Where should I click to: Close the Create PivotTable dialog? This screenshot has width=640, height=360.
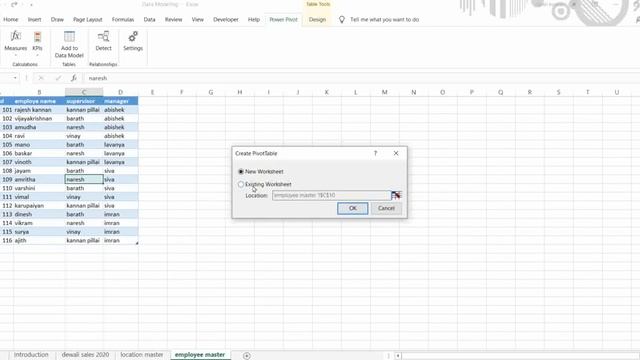[x=396, y=153]
